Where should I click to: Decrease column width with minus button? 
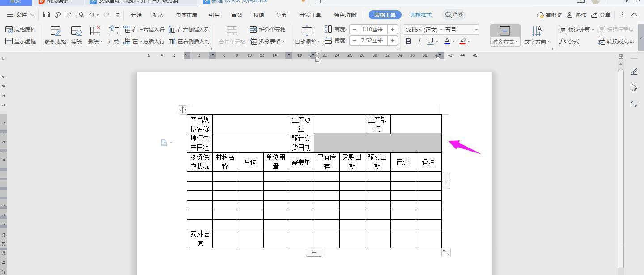(355, 41)
